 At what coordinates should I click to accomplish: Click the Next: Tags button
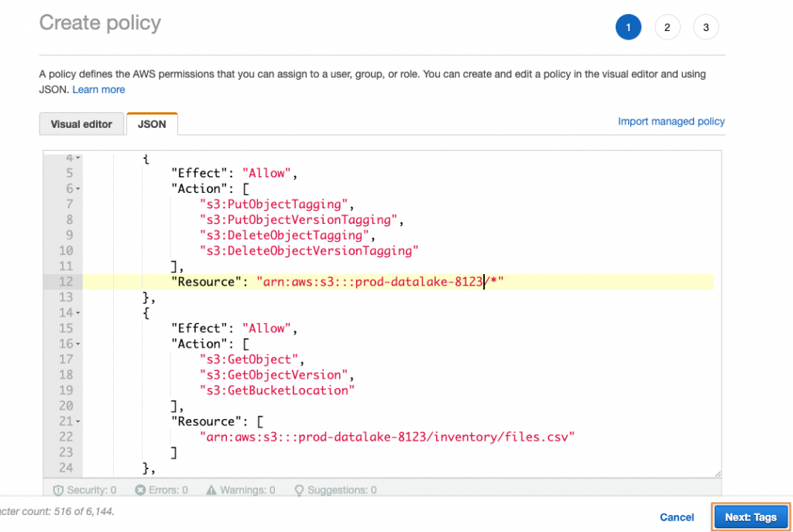750,517
